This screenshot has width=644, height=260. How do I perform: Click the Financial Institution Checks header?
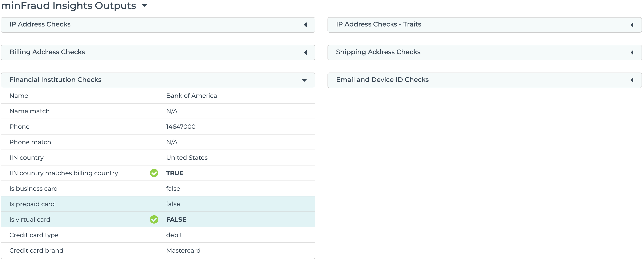pyautogui.click(x=56, y=80)
